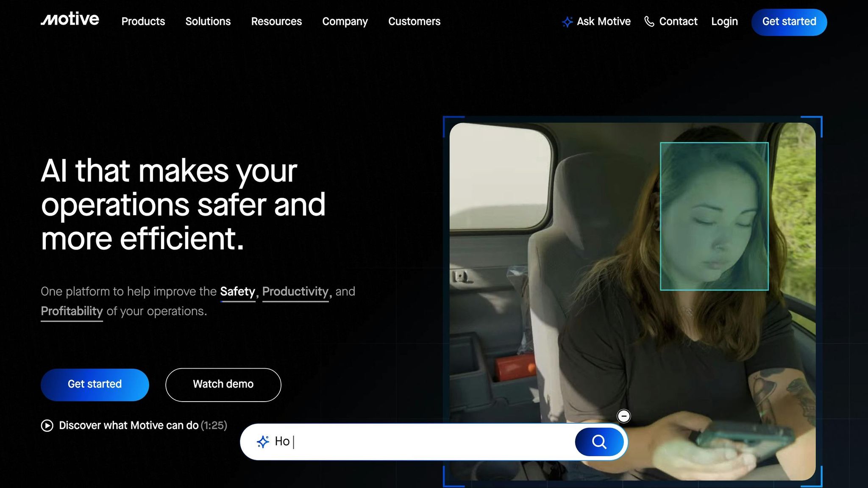Click into the Ask Motive search field
Image resolution: width=868 pixels, height=488 pixels.
tap(424, 442)
